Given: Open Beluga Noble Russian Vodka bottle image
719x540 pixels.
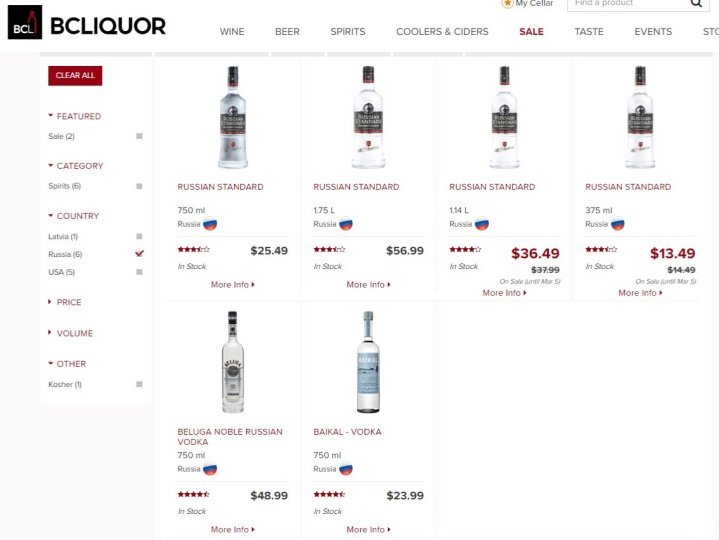Looking at the screenshot, I should 233,362.
